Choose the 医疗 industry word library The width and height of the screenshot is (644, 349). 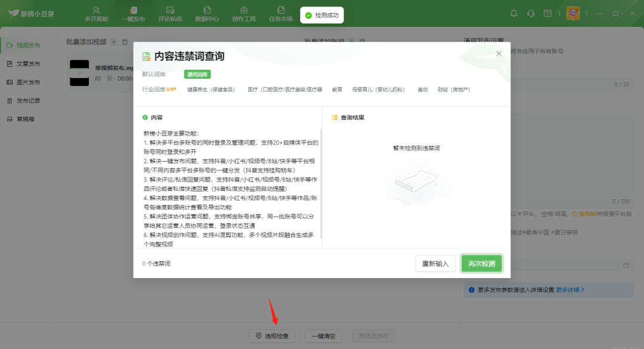(x=284, y=89)
